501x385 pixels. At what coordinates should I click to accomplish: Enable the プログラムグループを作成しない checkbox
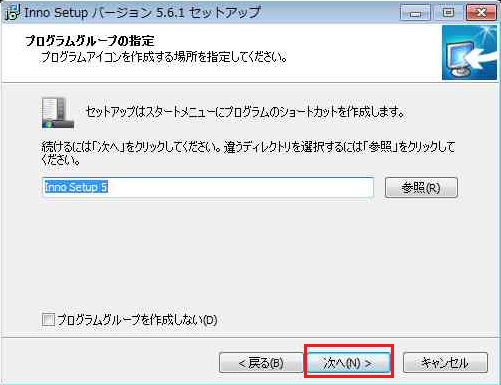pos(48,320)
